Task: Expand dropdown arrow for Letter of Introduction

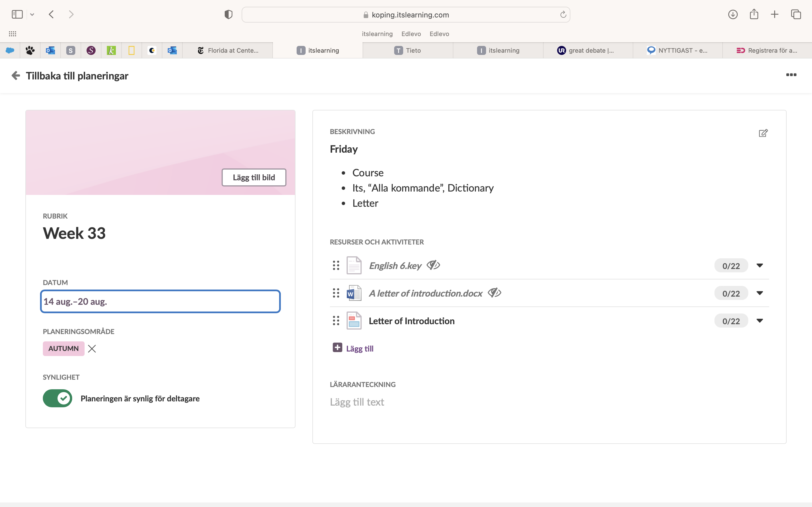Action: pyautogui.click(x=760, y=321)
